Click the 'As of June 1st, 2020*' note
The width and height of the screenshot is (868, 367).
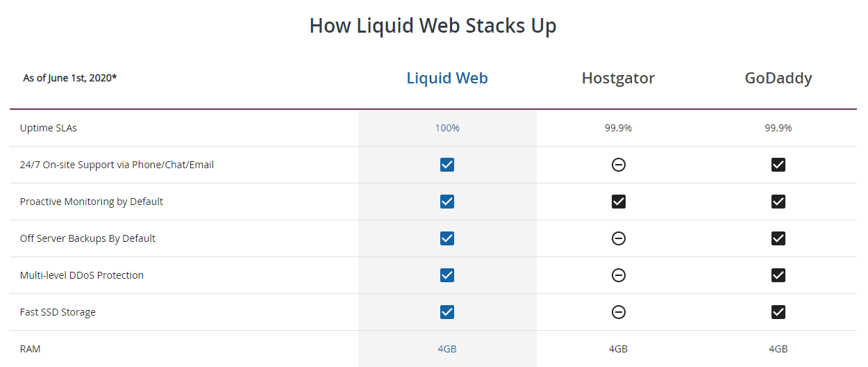tap(70, 78)
